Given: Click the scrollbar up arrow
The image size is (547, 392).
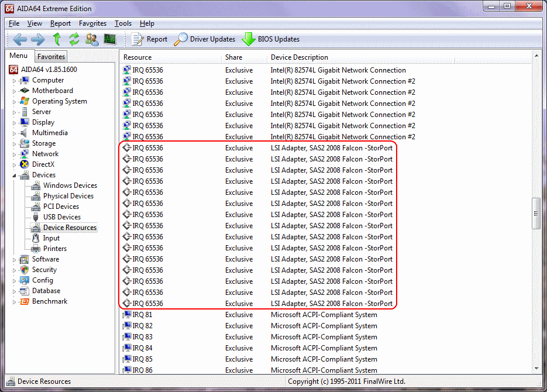Looking at the screenshot, I should tap(536, 56).
